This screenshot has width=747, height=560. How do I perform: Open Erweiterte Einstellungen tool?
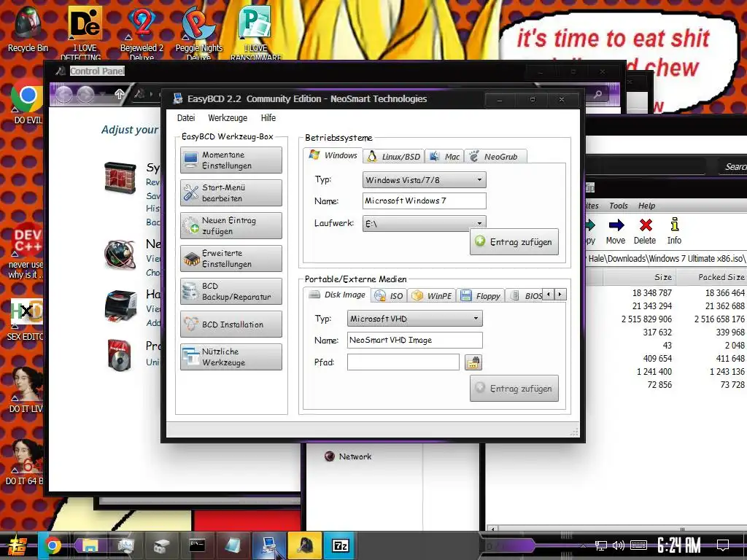pyautogui.click(x=231, y=259)
